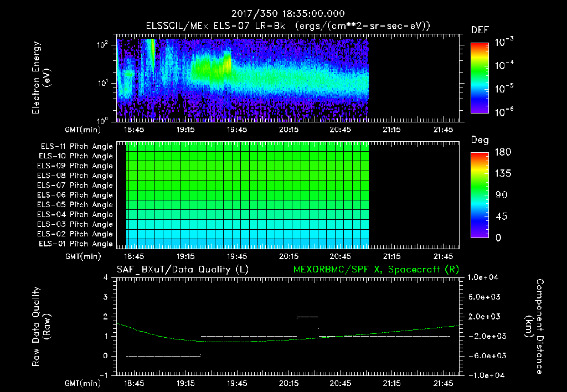Click the 45 value on Deg scale
567x392 pixels.
(x=502, y=216)
